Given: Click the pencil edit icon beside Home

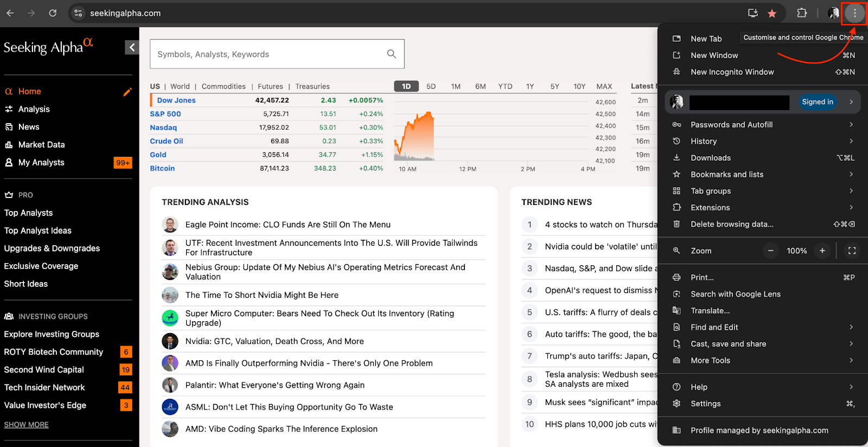Looking at the screenshot, I should [x=127, y=92].
